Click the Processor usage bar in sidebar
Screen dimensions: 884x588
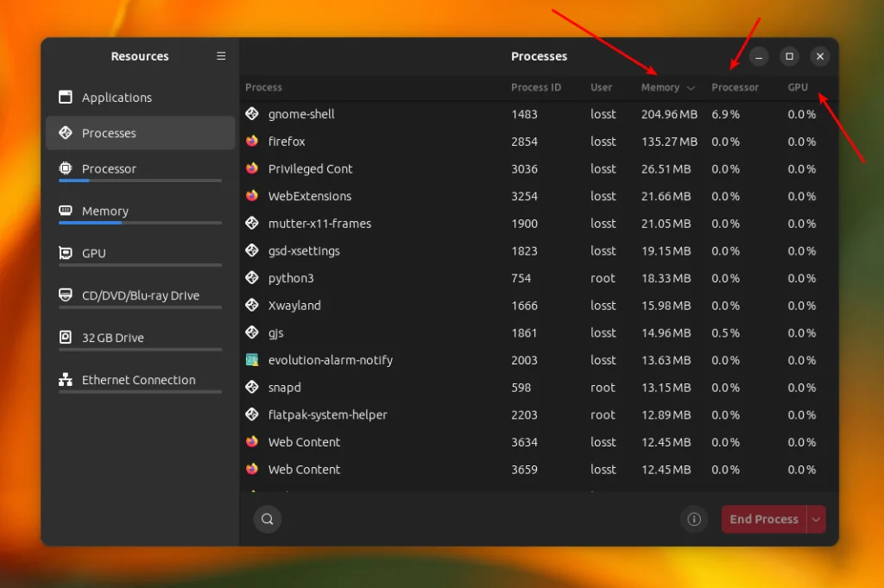(141, 180)
